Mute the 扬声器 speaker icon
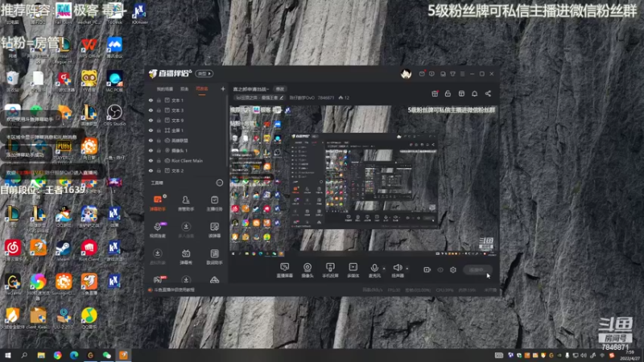The height and width of the screenshot is (362, 644). click(x=397, y=268)
